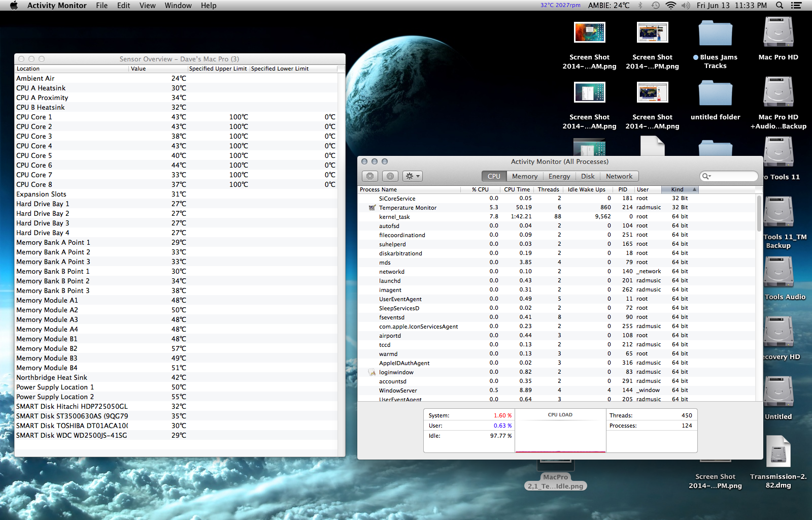
Task: Click the volume speaker menu bar icon
Action: coord(686,6)
